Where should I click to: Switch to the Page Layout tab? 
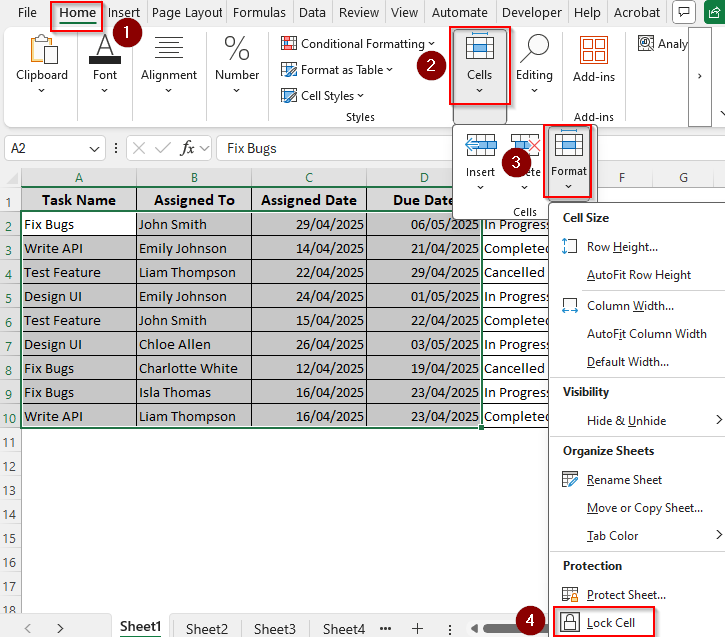click(186, 13)
